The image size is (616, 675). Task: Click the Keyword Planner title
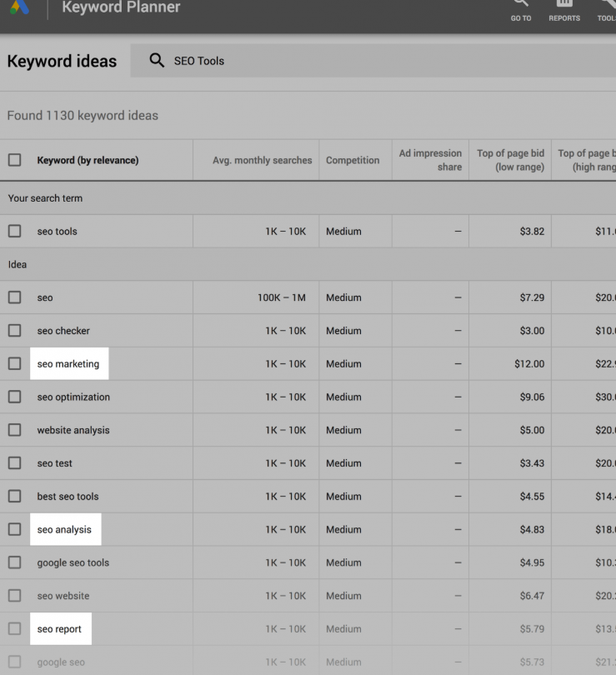(121, 7)
